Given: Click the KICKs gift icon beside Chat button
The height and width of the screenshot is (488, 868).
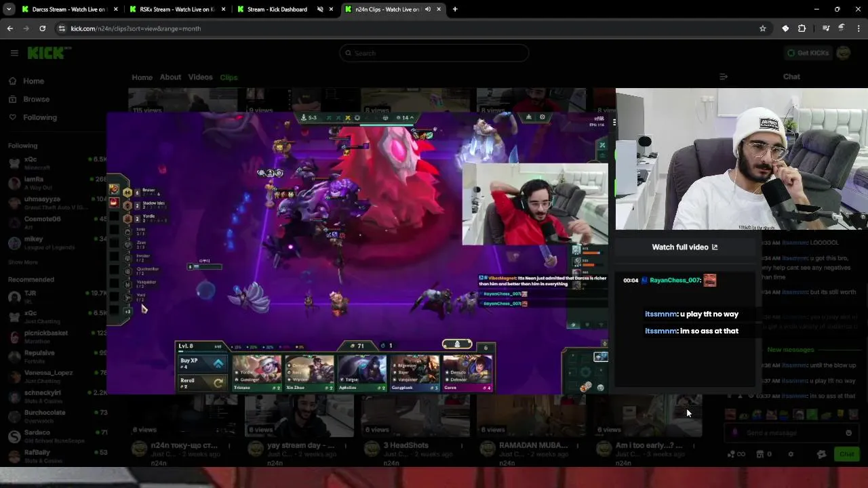Looking at the screenshot, I should pos(821,454).
